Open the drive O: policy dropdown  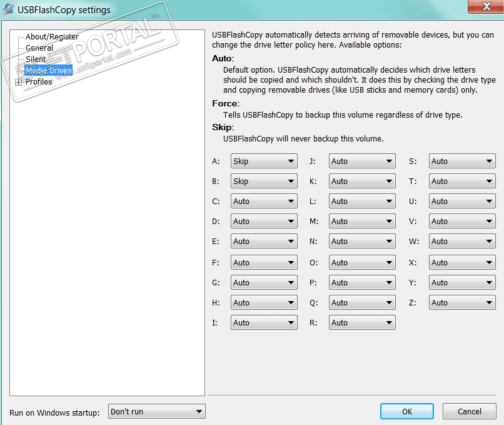tap(362, 262)
